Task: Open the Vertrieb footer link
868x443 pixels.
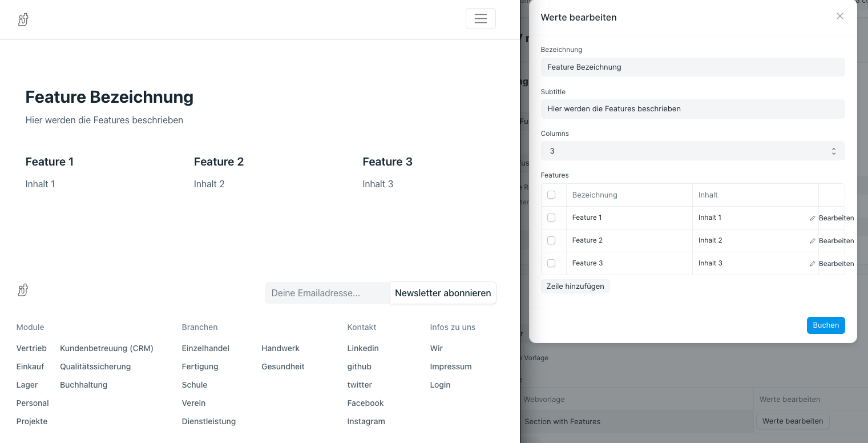Action: pos(31,348)
